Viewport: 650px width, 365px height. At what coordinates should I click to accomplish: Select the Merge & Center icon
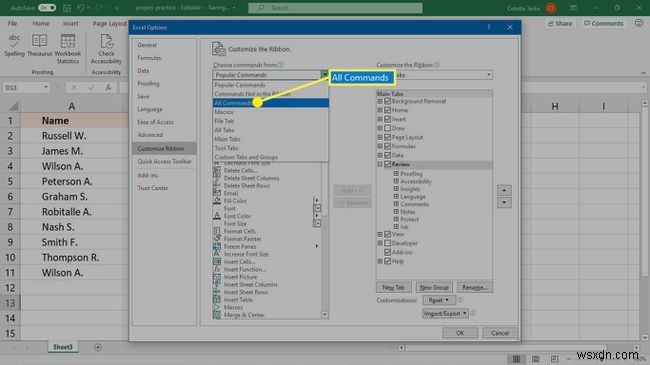(217, 315)
